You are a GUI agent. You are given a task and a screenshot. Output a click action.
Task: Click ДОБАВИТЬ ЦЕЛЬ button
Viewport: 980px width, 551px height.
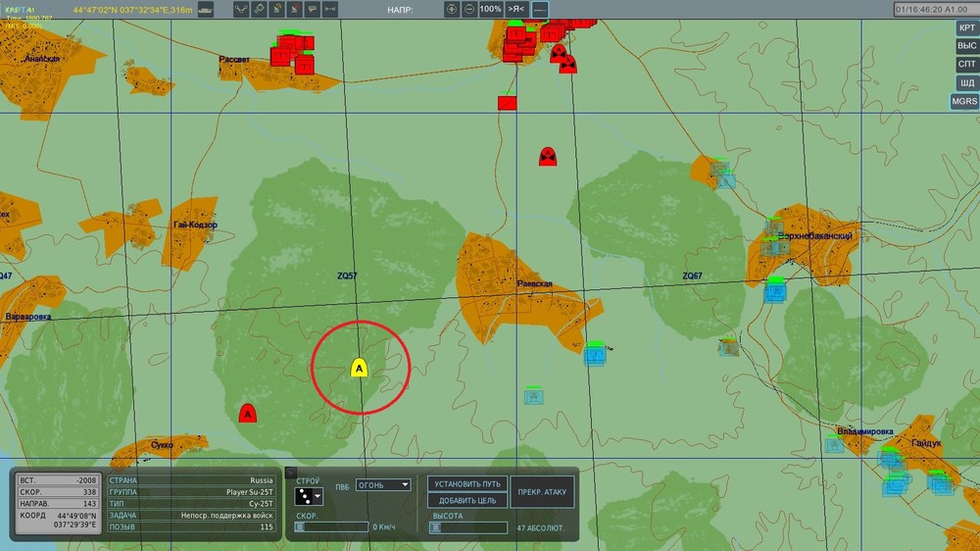[x=466, y=500]
